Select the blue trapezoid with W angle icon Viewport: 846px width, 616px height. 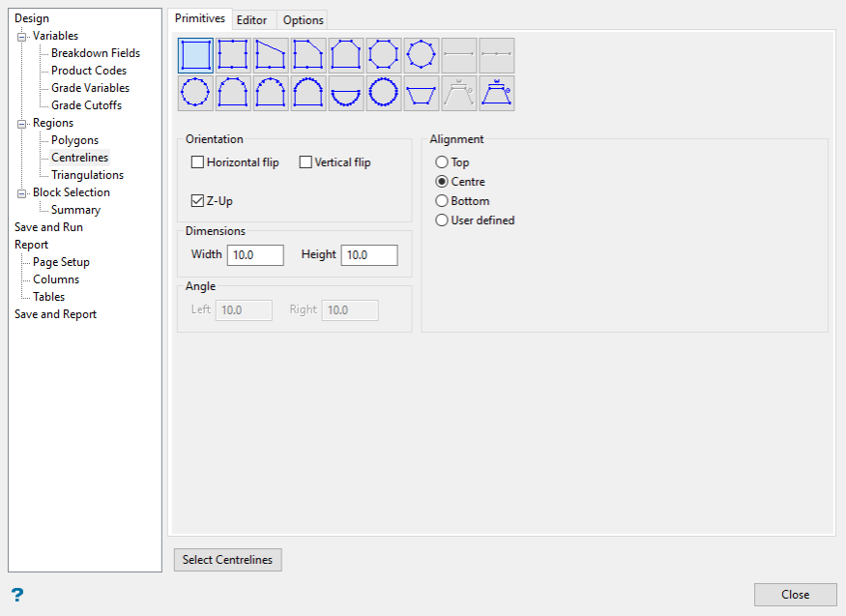coord(497,93)
